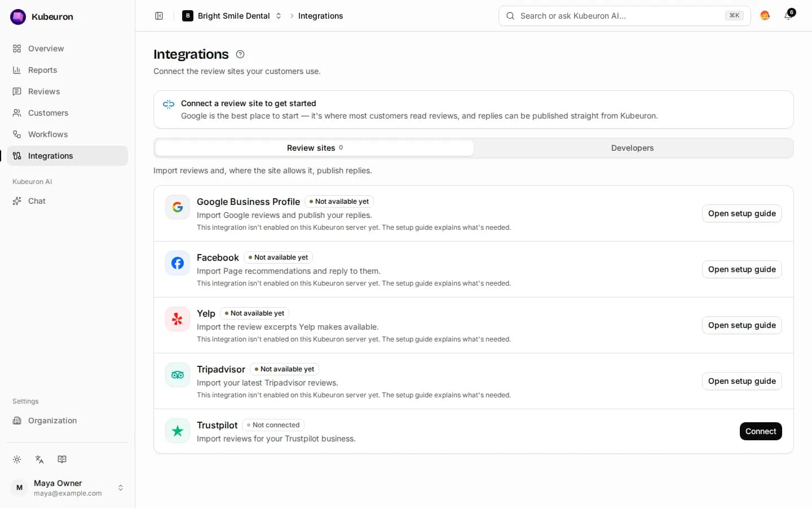Open setup guide for Yelp

[742, 325]
